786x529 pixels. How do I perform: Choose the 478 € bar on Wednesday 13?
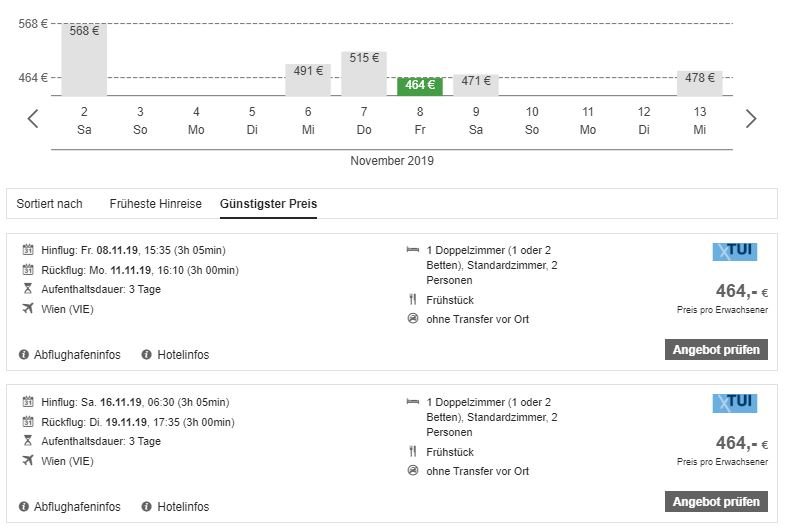699,84
